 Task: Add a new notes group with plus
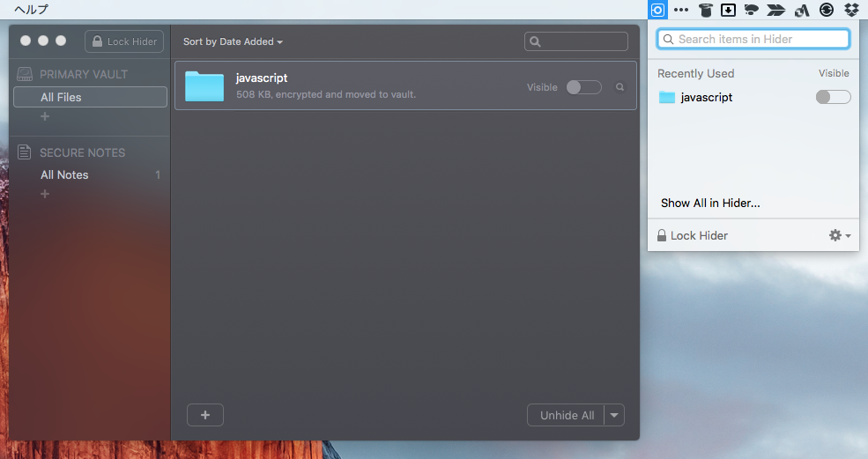pos(45,194)
